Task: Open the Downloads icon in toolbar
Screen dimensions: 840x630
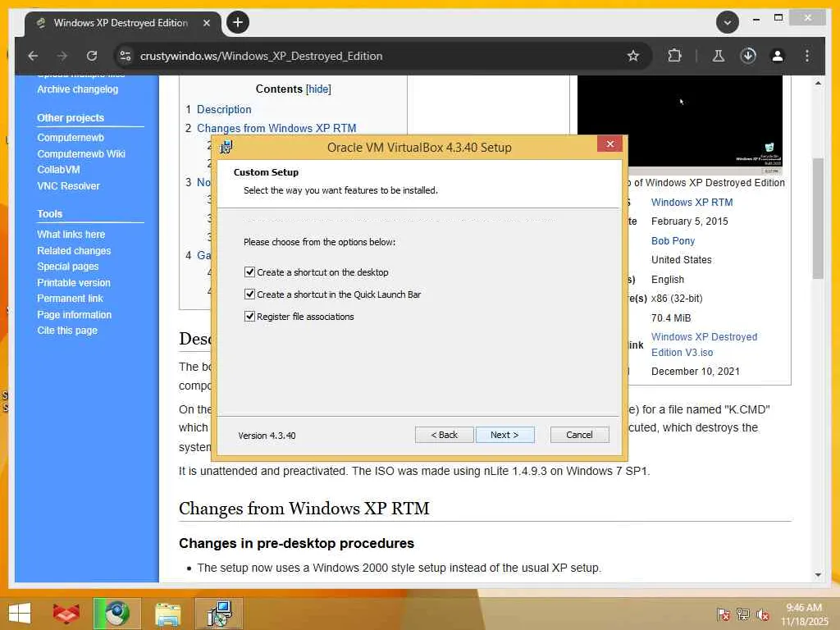Action: [x=748, y=56]
